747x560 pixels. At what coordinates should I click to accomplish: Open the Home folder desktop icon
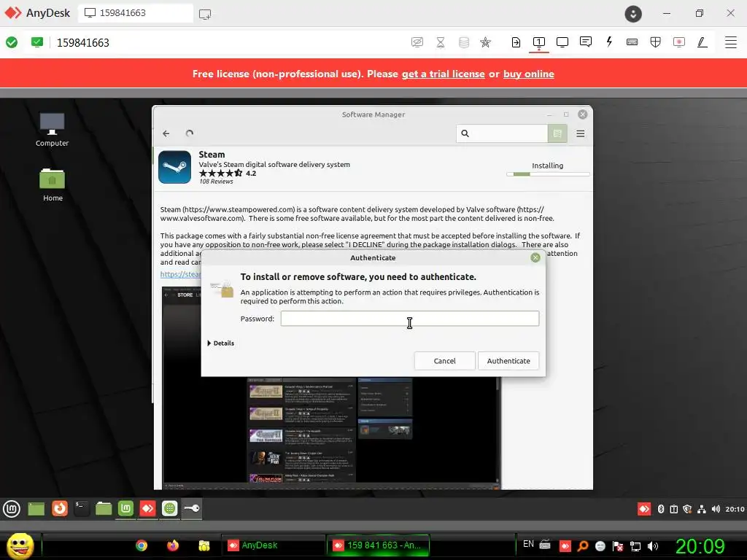(53, 184)
